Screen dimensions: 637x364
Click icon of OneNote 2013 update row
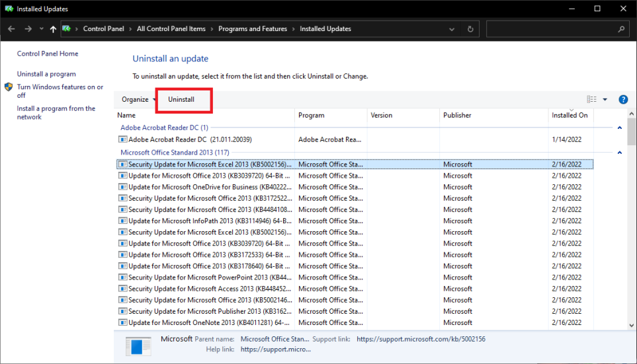122,323
